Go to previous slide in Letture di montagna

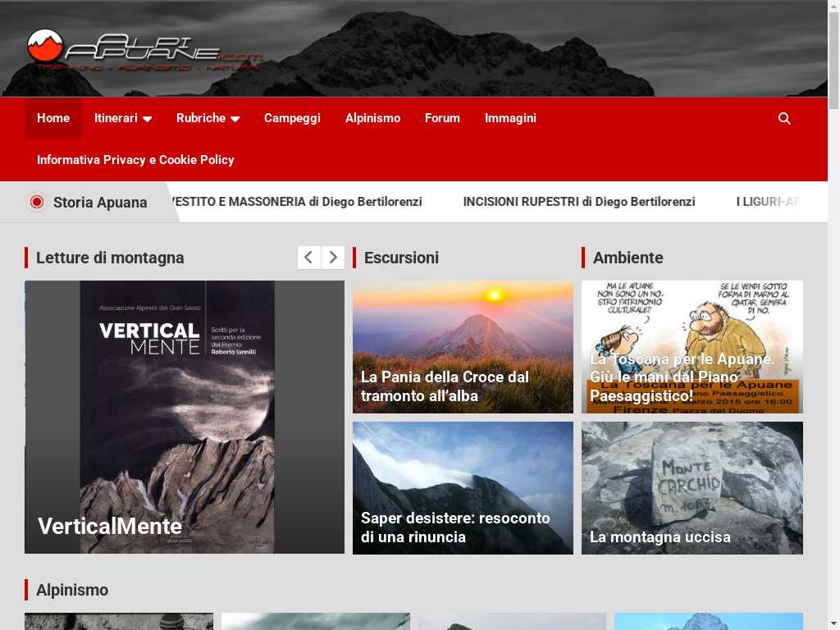click(308, 258)
